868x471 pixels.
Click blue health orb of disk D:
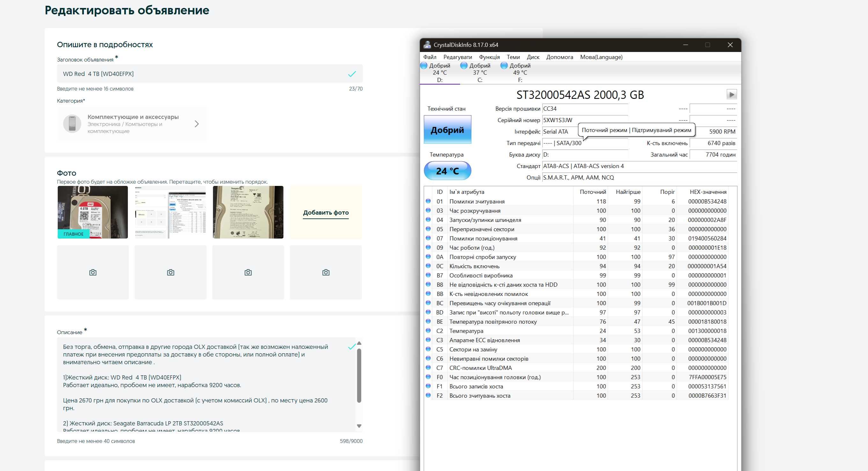tap(424, 65)
